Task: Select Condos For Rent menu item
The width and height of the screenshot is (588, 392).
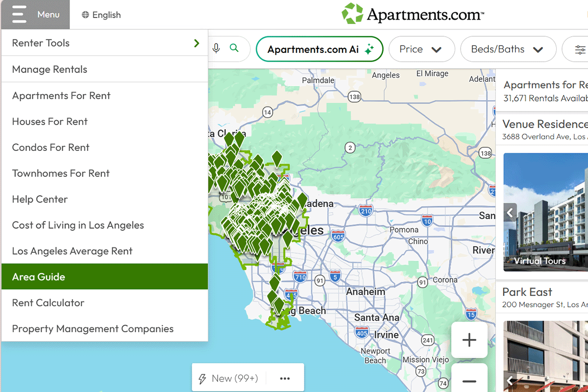Action: [104, 147]
